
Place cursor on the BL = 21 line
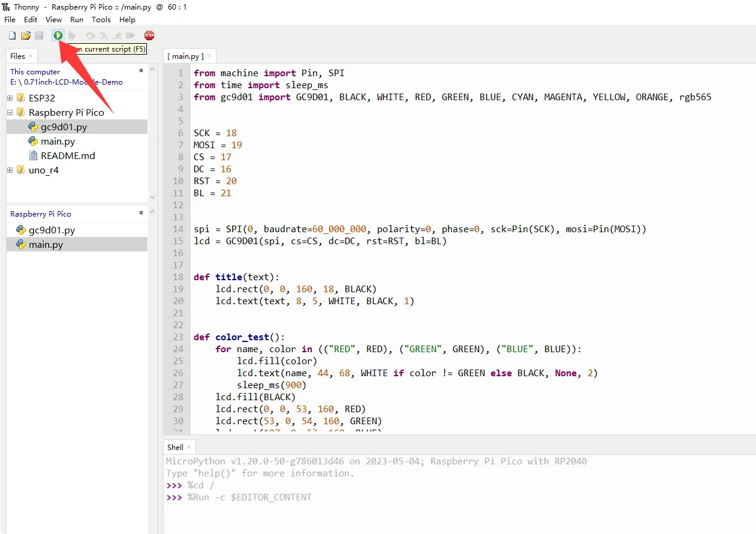click(x=212, y=193)
